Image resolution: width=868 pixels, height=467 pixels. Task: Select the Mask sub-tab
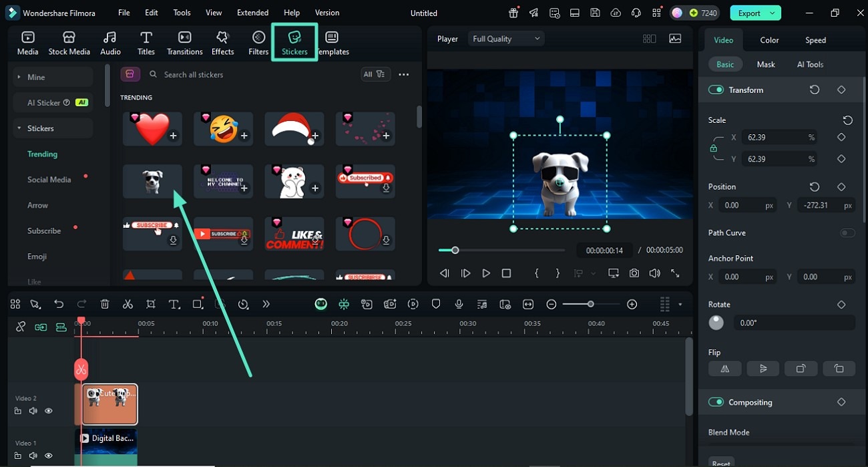pyautogui.click(x=766, y=64)
